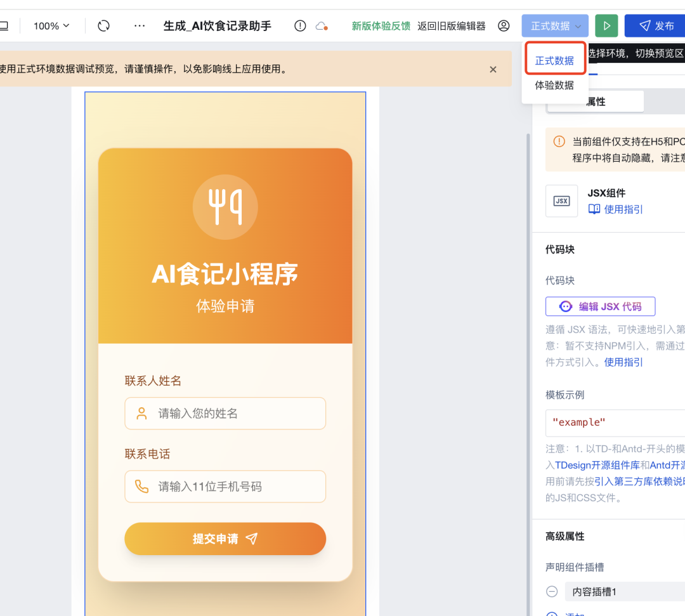The width and height of the screenshot is (685, 616).
Task: Select 体验数据 from the environment menu
Action: coord(554,85)
